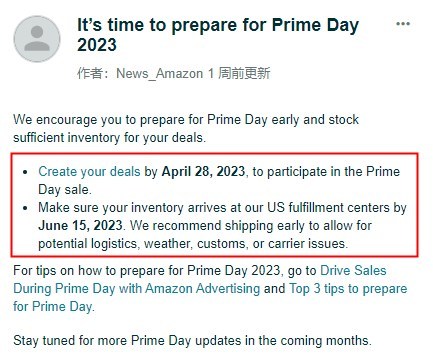Click the News_Amazon author name

tap(159, 73)
